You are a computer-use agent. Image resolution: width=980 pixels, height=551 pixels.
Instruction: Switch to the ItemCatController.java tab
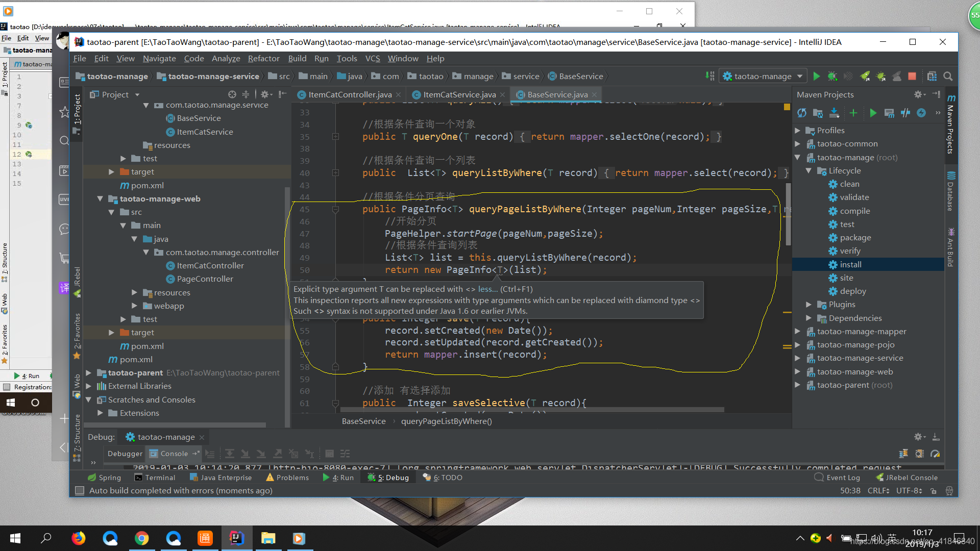click(x=350, y=95)
